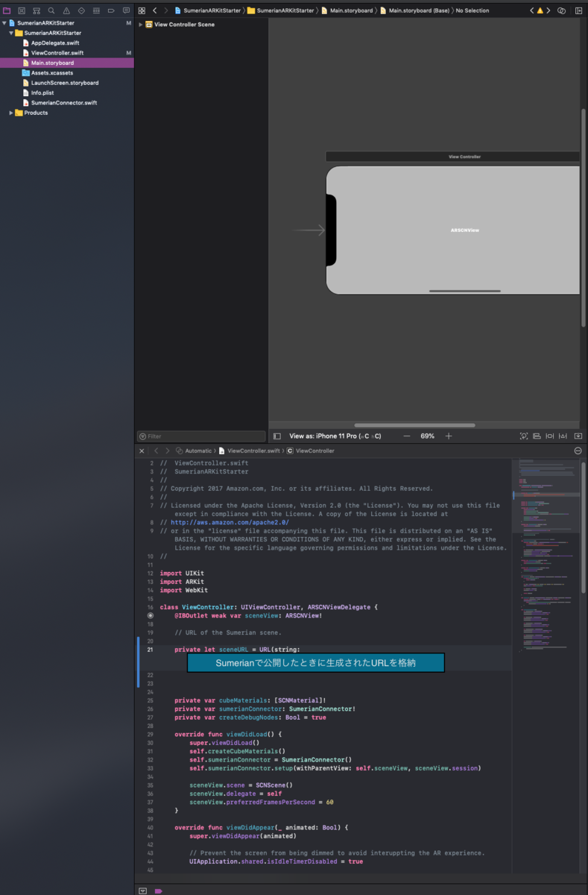Open assistant editor options ellipsis menu

pos(578,450)
